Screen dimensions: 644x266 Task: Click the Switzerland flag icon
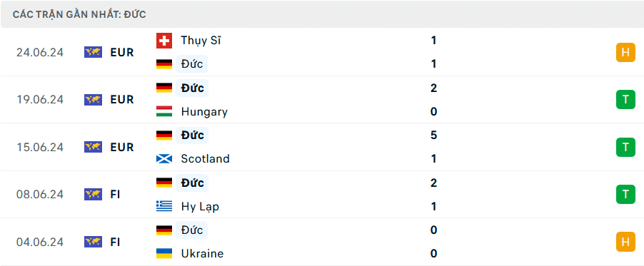tap(164, 41)
